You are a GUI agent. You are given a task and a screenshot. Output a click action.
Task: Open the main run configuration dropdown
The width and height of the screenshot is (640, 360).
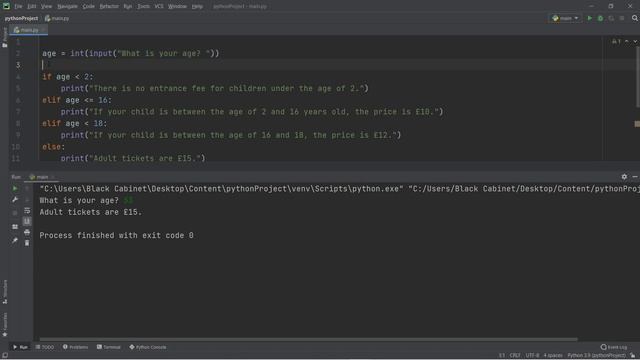pos(565,18)
